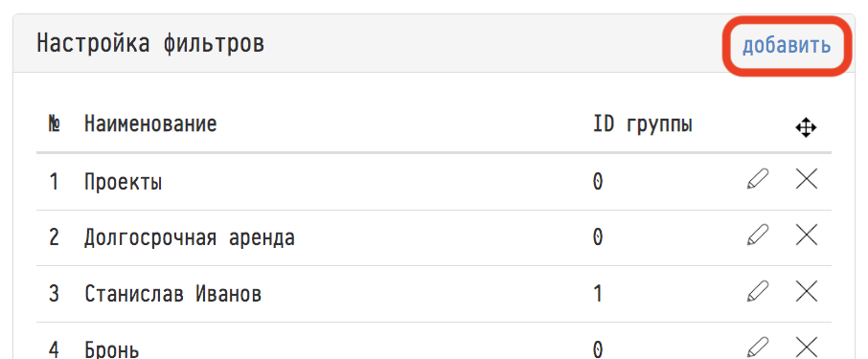Select the Наименование column header
The image size is (868, 359).
point(150,123)
